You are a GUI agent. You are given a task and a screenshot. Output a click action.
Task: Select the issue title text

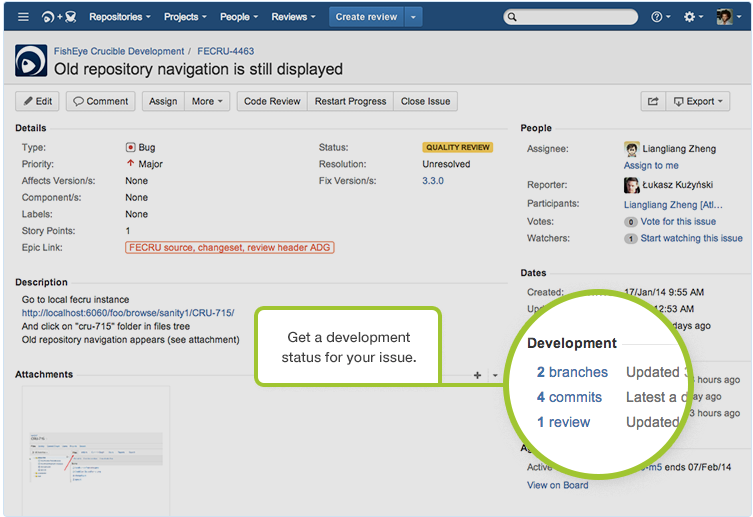(x=198, y=69)
